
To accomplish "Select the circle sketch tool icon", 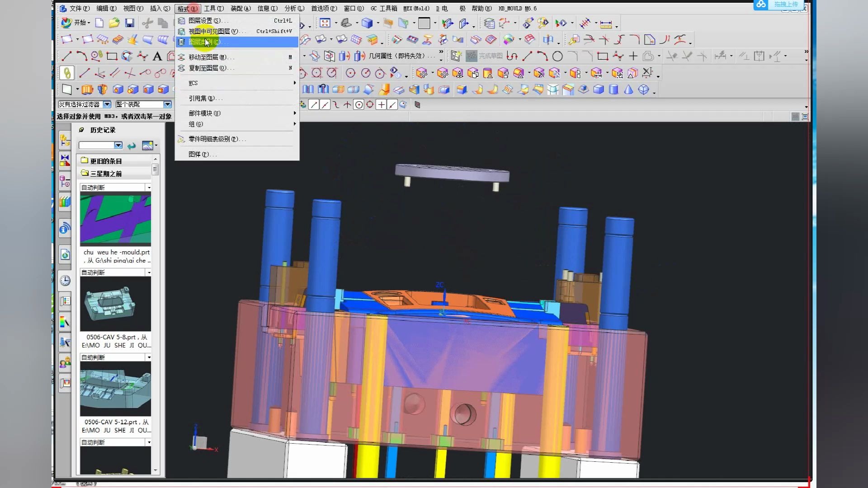I will tap(557, 56).
